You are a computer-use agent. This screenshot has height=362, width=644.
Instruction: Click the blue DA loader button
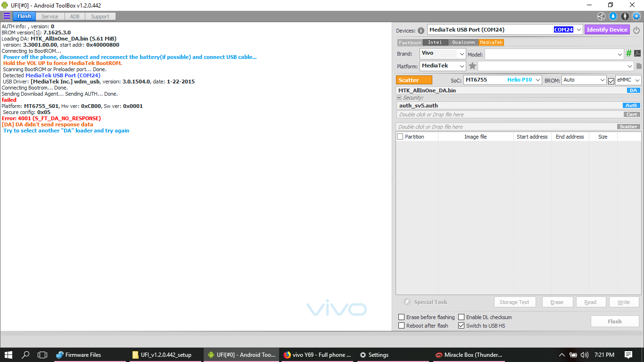[634, 90]
